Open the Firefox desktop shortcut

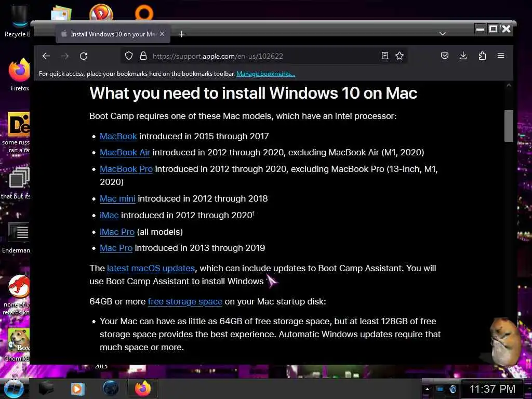click(x=19, y=75)
